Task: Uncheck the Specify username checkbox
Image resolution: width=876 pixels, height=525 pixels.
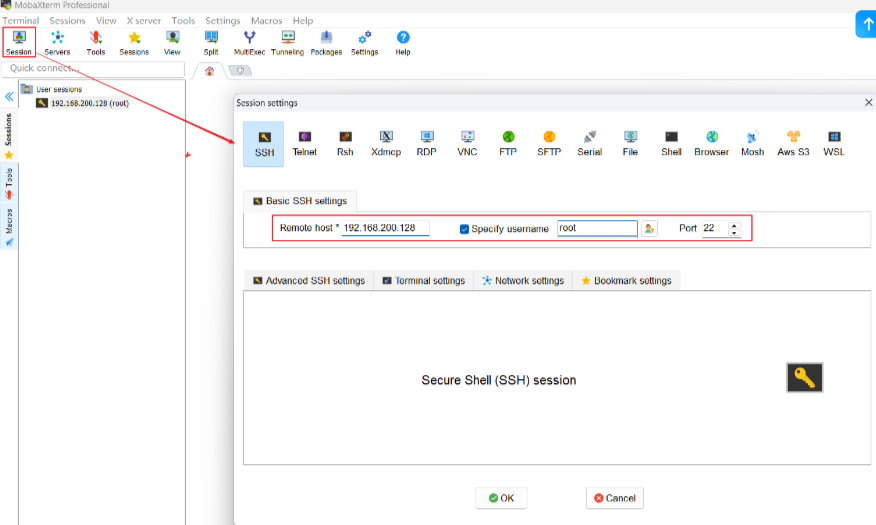Action: pos(464,229)
